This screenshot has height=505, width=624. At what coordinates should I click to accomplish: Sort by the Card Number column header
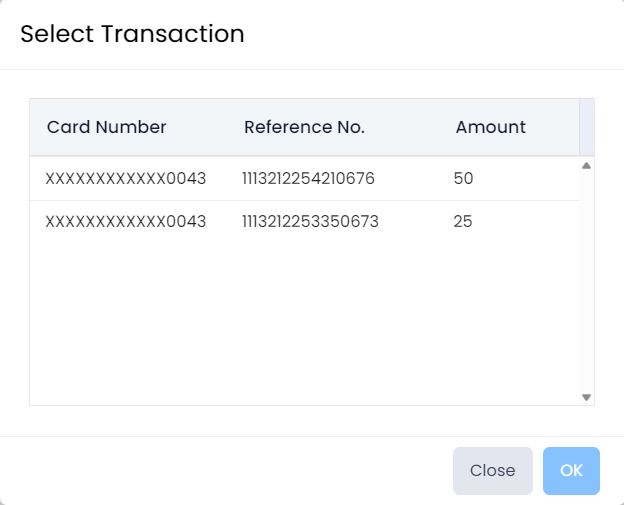[106, 127]
